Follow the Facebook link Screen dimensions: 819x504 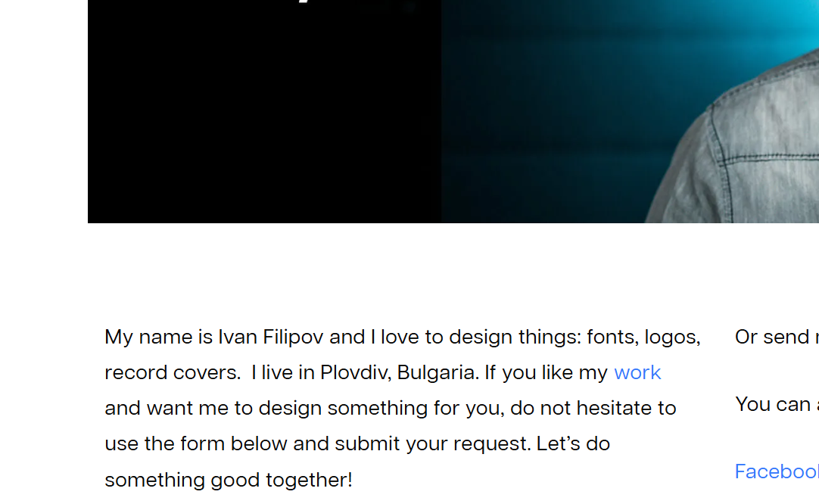[776, 471]
